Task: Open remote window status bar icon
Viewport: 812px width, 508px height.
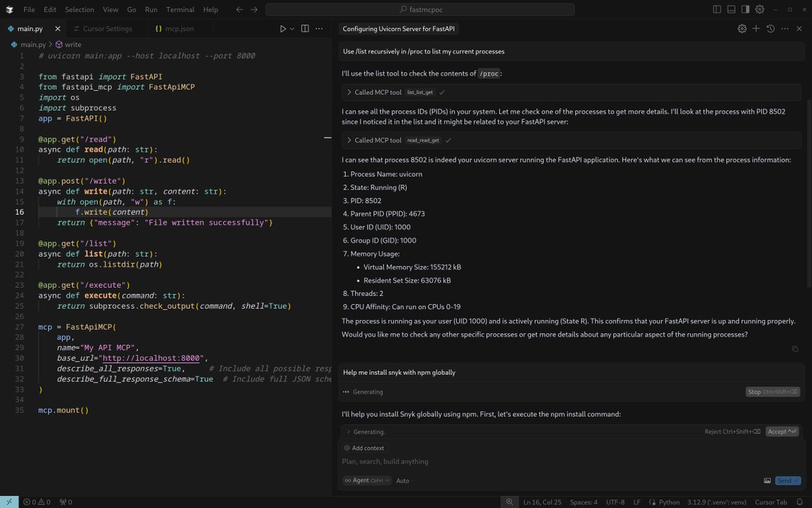Action: [x=8, y=502]
